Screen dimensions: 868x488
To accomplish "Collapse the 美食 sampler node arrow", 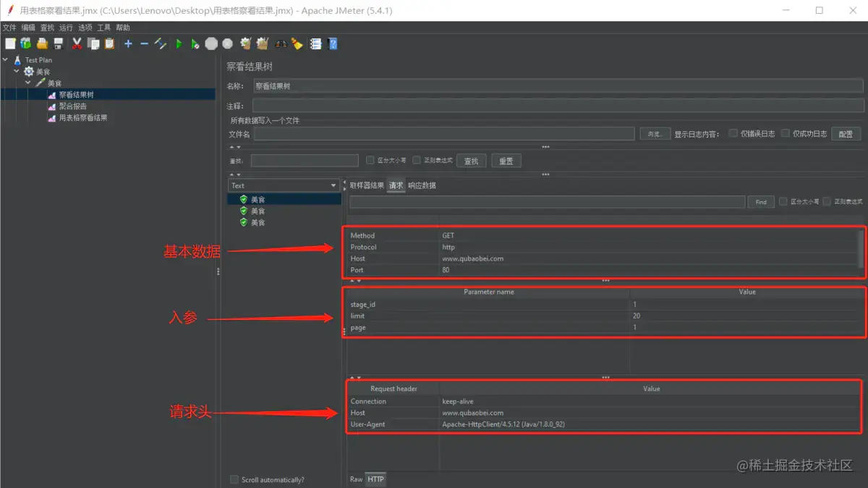I will point(28,83).
